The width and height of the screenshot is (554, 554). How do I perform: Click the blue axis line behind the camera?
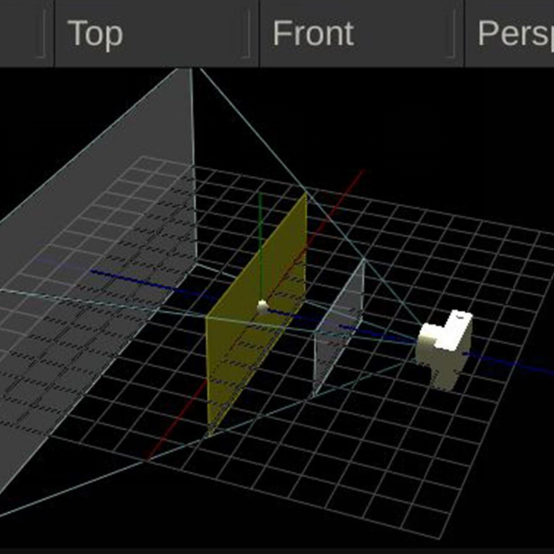pos(509,363)
